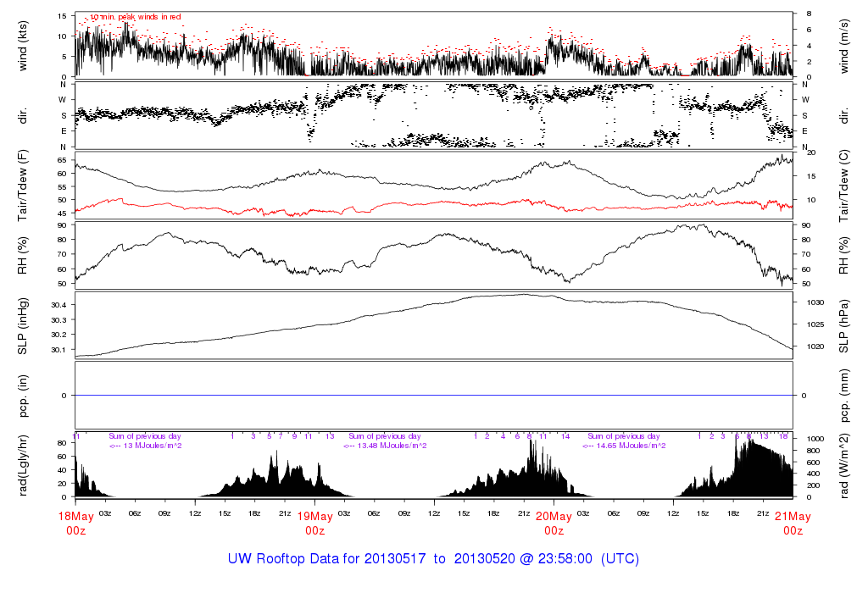Click the '10 min. peak winds in red' legend
Image resolution: width=868 pixels, height=593 pixels.
[136, 17]
